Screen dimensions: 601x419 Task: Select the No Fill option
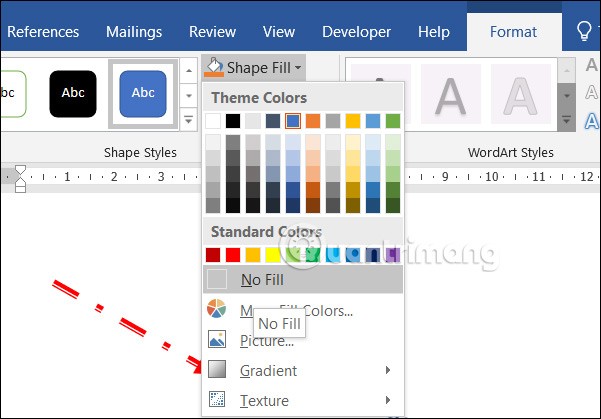point(262,280)
